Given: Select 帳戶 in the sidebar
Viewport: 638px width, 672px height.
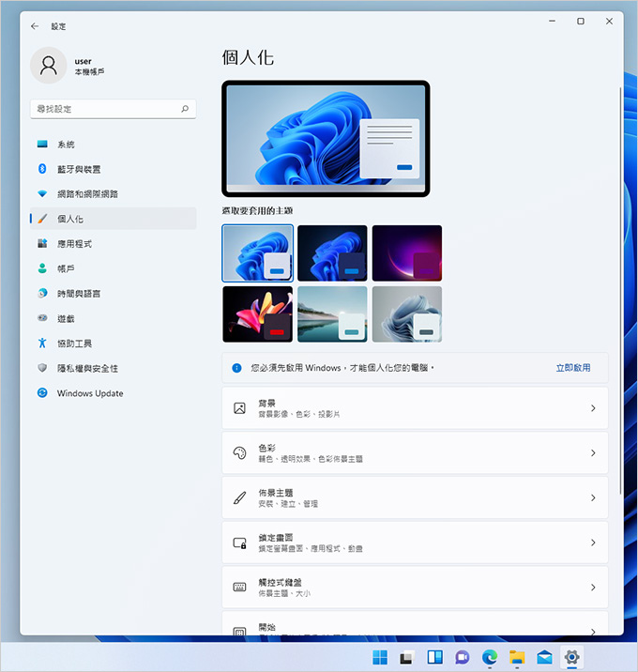Looking at the screenshot, I should (114, 268).
